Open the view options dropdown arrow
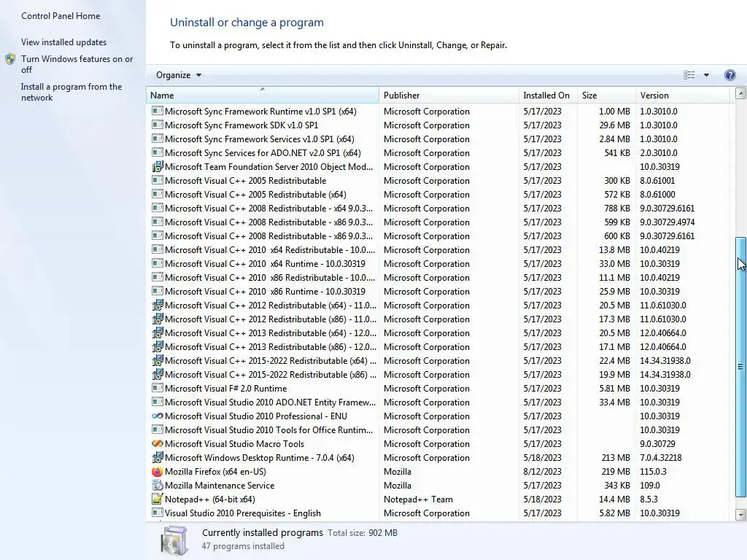The image size is (747, 560). click(x=706, y=75)
